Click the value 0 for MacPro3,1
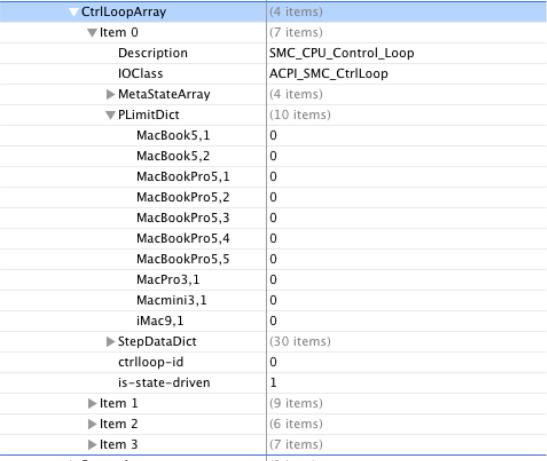Image resolution: width=547 pixels, height=461 pixels. (273, 280)
